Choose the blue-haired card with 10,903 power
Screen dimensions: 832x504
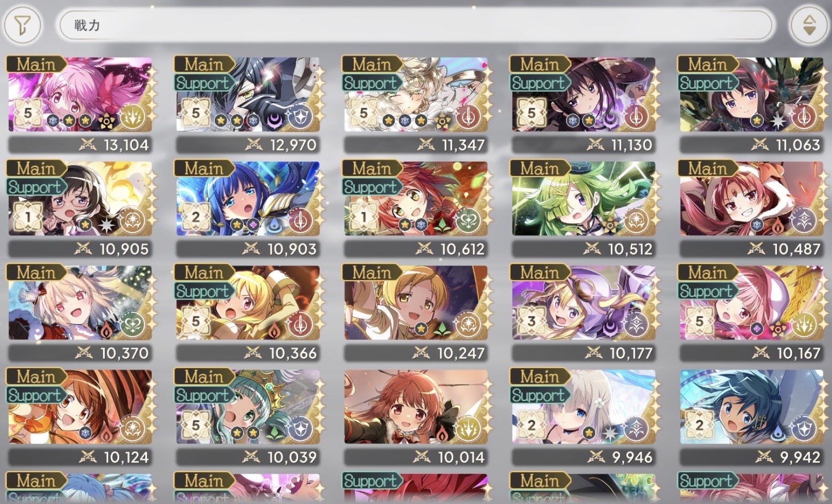click(248, 199)
